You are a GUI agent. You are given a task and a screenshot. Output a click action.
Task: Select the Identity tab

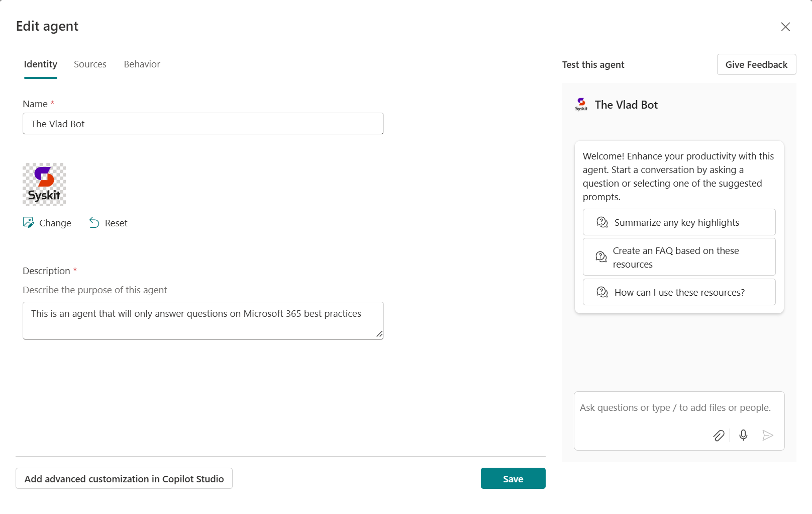click(x=40, y=64)
